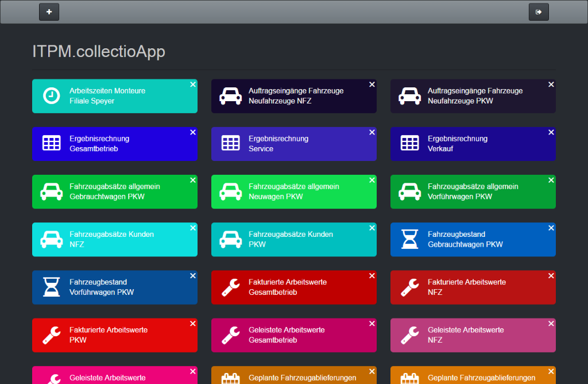Select the wrench icon on Fakturierte Arbeitswerte Gesamtbetrieb

(x=230, y=287)
